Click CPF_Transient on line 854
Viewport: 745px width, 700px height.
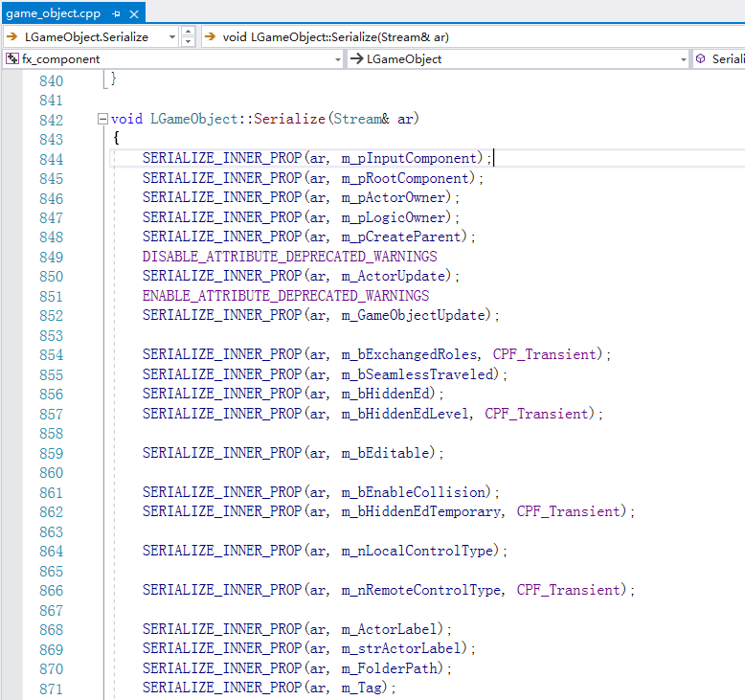coord(544,354)
